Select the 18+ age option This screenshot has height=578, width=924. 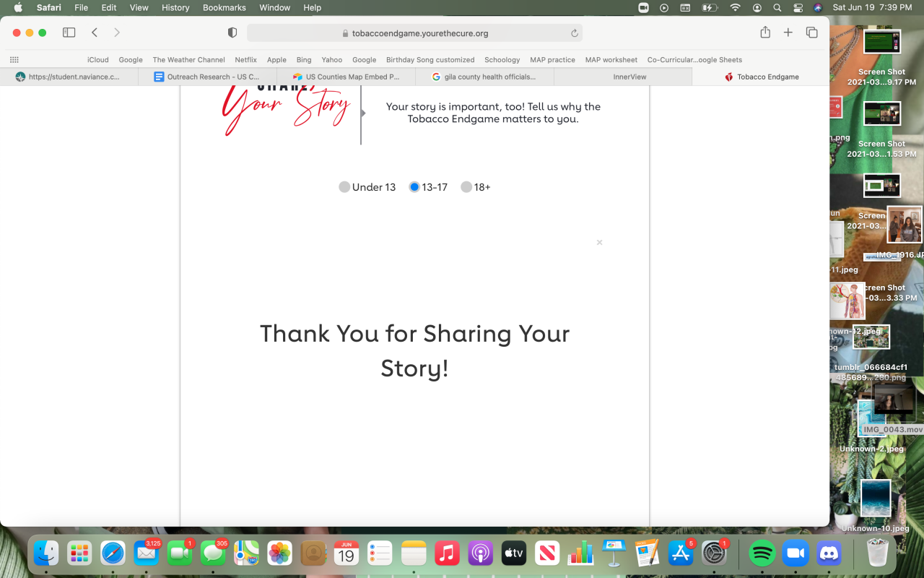point(466,187)
